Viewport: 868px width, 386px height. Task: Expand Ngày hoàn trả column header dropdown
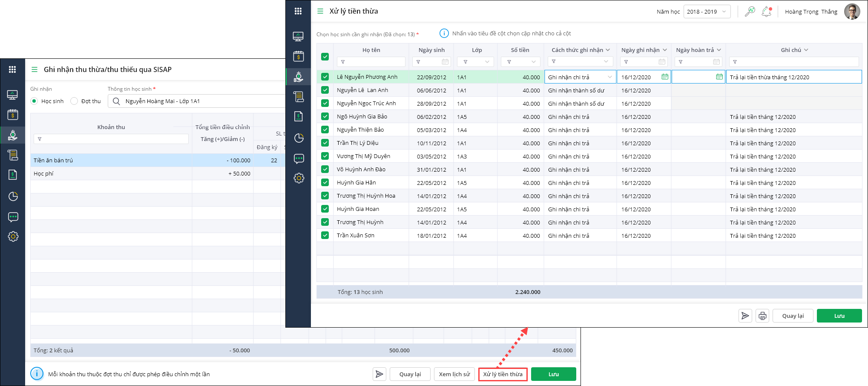pyautogui.click(x=719, y=50)
